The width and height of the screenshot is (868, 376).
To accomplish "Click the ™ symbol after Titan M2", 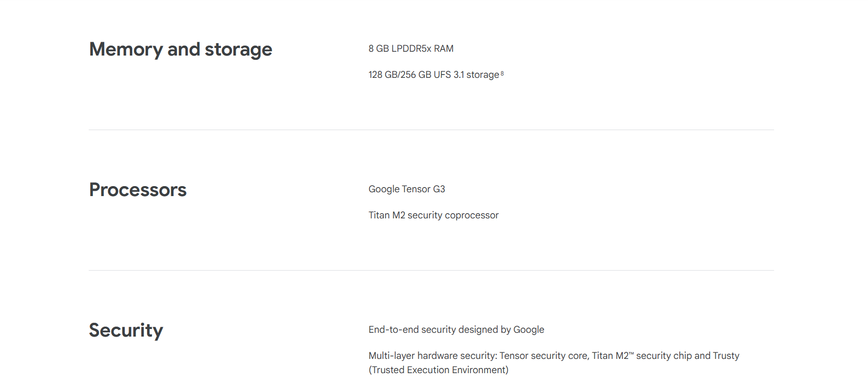I will 631,353.
